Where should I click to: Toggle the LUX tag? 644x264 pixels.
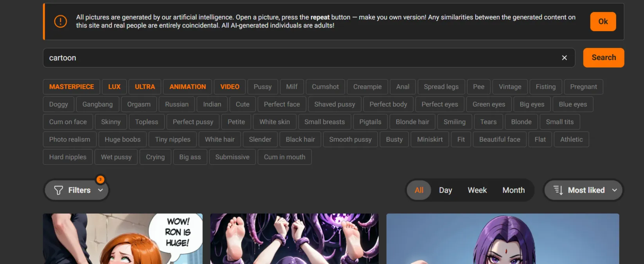click(x=114, y=87)
